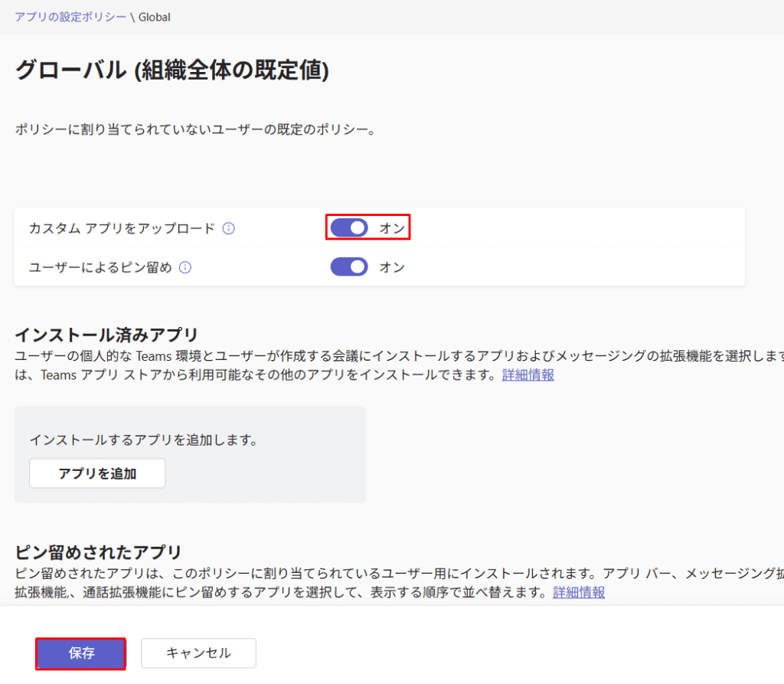
Task: Select the ピン留めされたアプリ section heading
Action: click(x=99, y=551)
